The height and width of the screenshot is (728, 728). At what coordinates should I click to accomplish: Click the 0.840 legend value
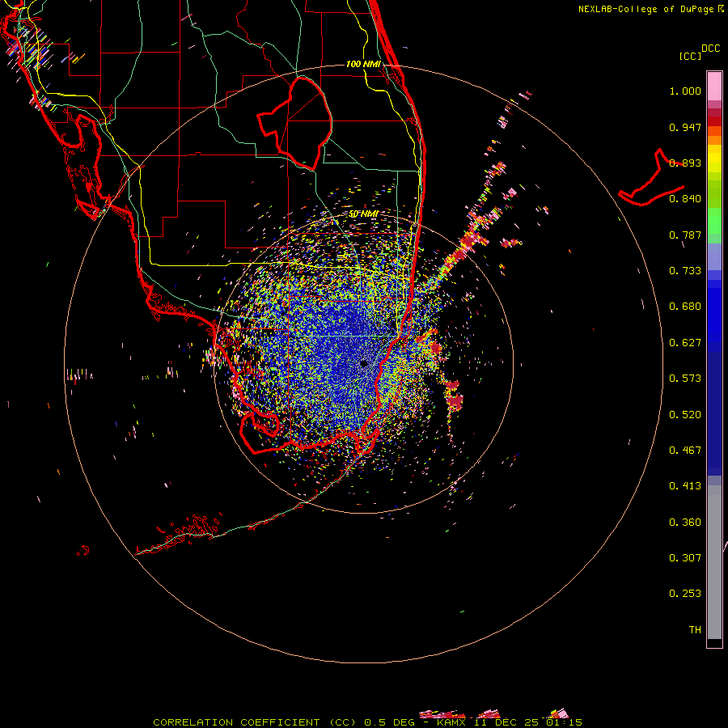click(685, 199)
